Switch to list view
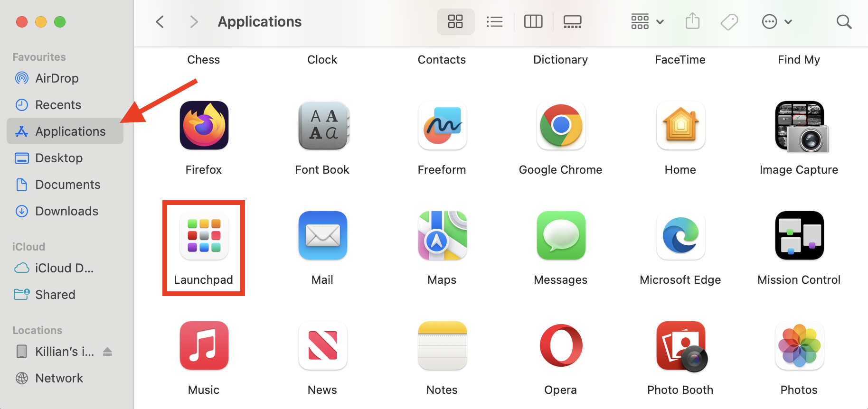868x409 pixels. click(x=494, y=21)
